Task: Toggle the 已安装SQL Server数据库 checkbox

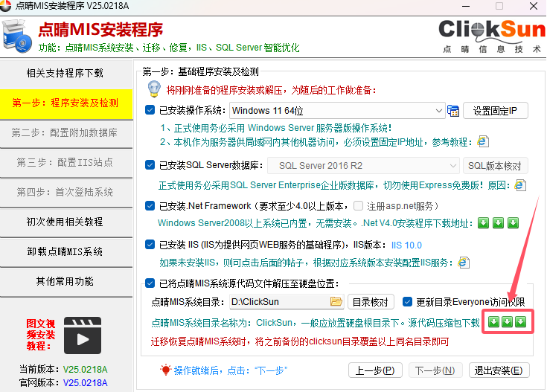Action: coord(150,165)
